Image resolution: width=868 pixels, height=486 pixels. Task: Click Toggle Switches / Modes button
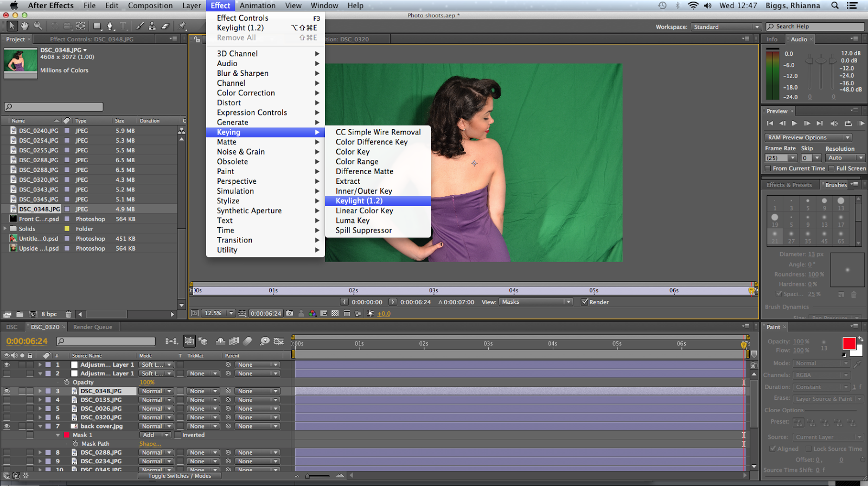pos(180,476)
